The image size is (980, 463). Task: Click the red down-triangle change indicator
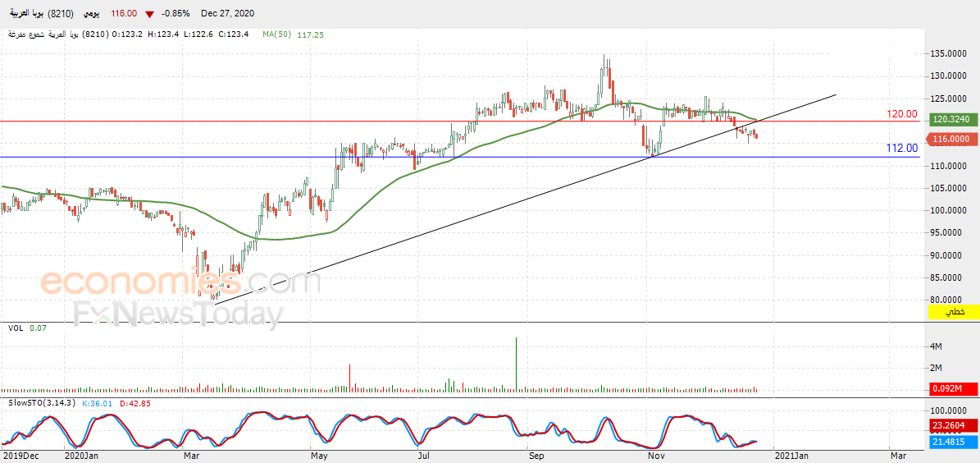click(x=149, y=14)
